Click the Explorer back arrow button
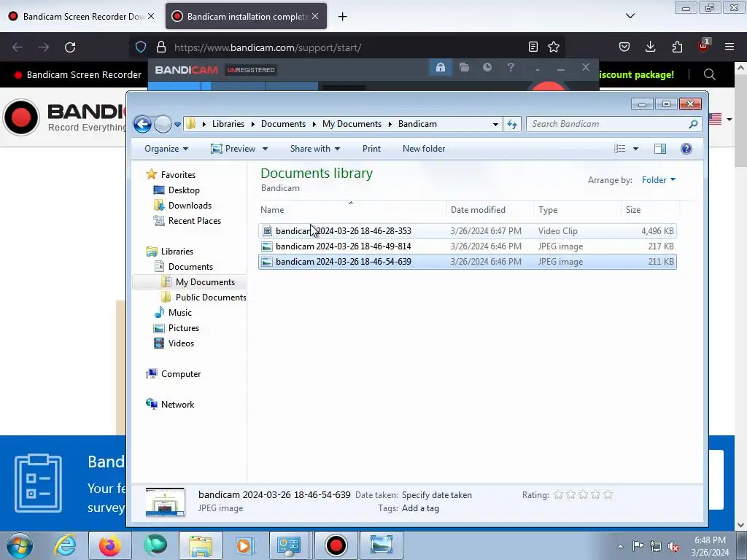The image size is (747, 560). [142, 124]
